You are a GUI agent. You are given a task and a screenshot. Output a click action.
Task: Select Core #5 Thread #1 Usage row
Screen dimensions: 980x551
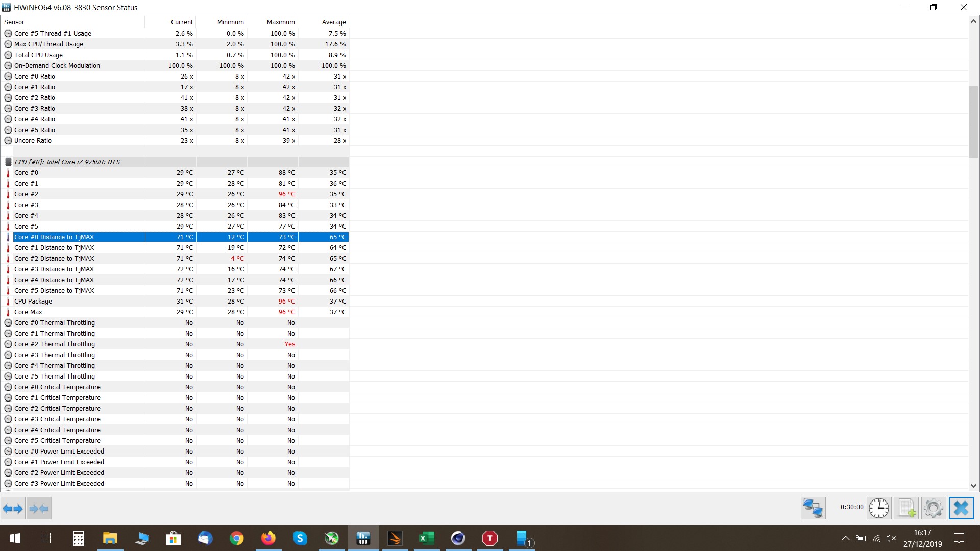(x=176, y=33)
